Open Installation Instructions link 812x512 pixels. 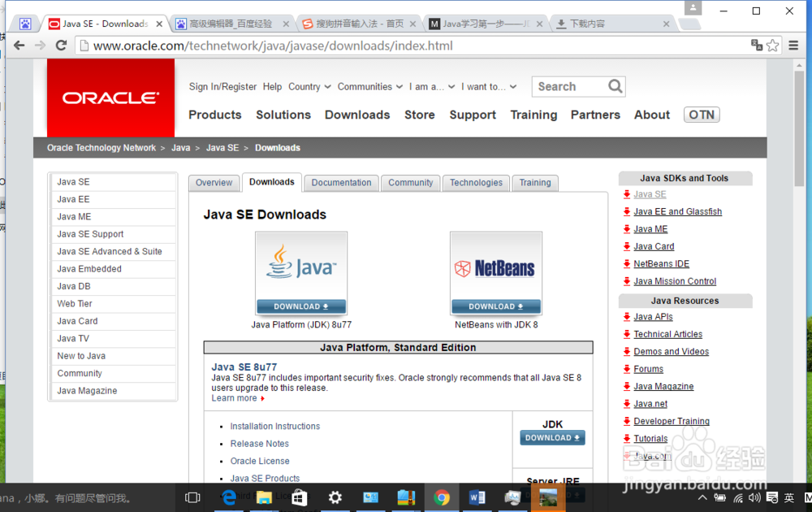[x=275, y=426]
